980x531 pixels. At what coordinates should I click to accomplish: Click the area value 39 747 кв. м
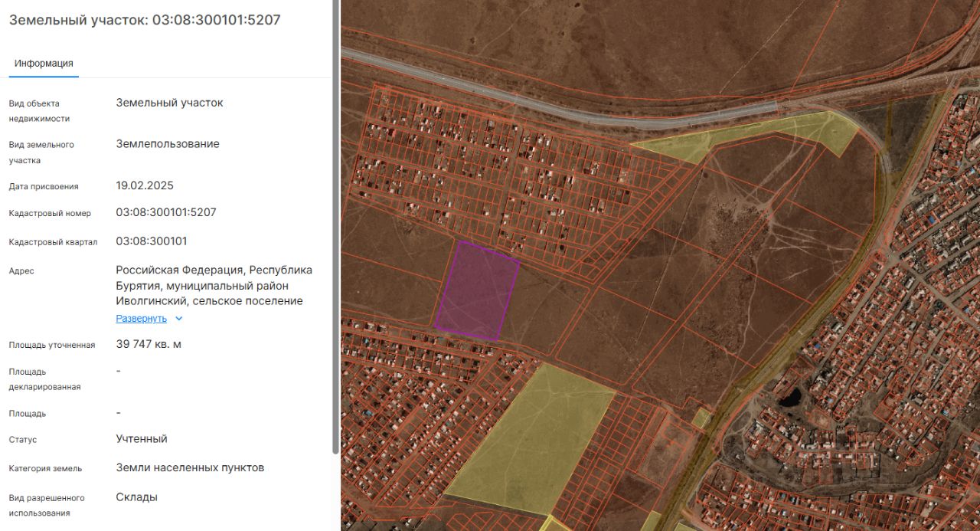click(x=149, y=344)
